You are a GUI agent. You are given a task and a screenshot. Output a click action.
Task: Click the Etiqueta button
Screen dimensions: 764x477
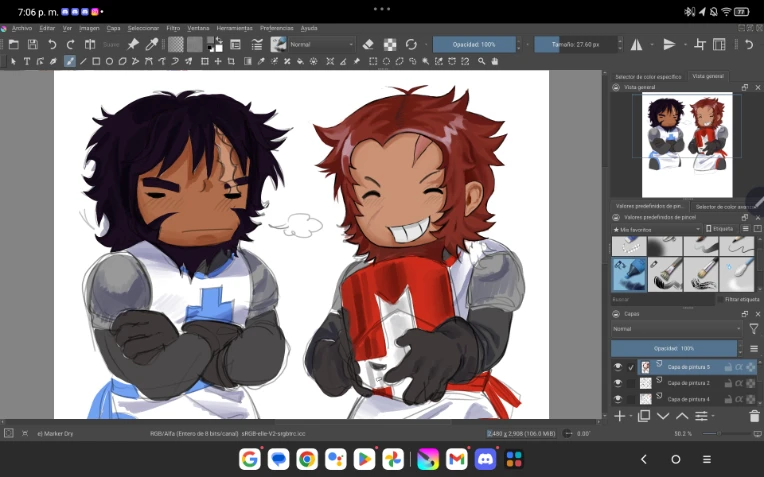coord(719,229)
